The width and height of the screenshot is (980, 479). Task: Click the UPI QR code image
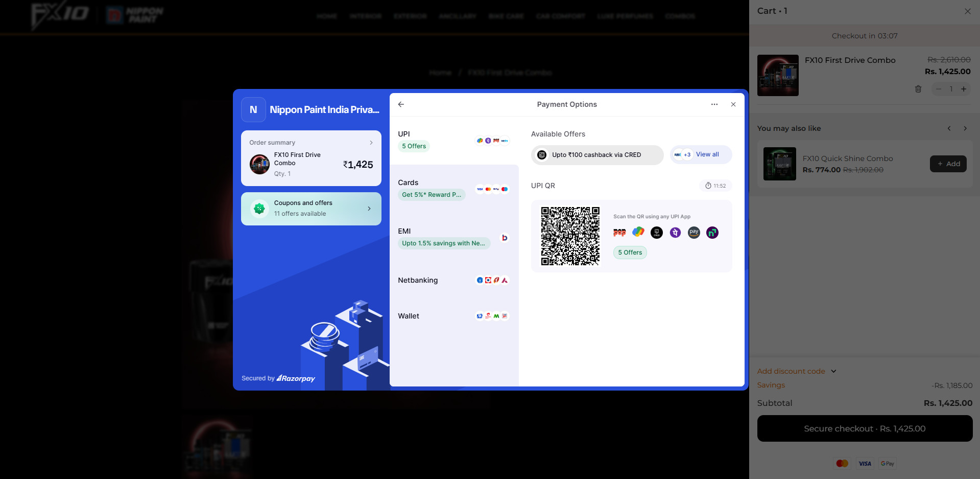570,236
